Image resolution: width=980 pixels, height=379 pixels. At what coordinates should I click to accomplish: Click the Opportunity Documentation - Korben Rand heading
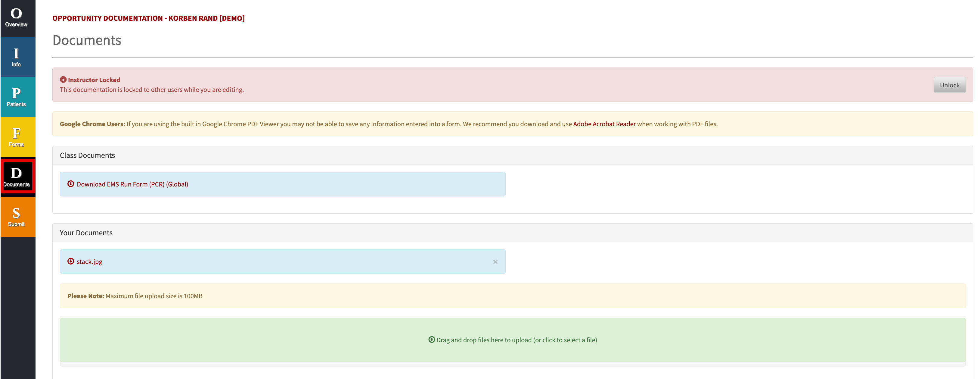tap(148, 18)
